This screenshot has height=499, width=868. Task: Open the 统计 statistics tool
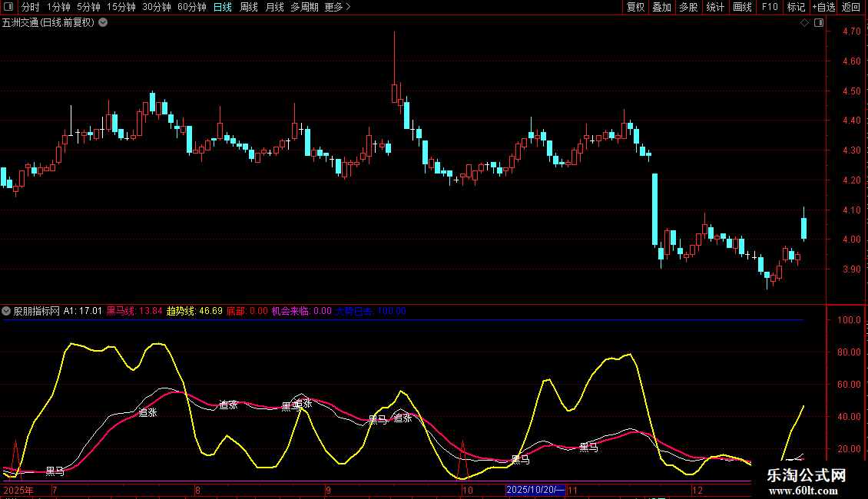click(x=715, y=7)
